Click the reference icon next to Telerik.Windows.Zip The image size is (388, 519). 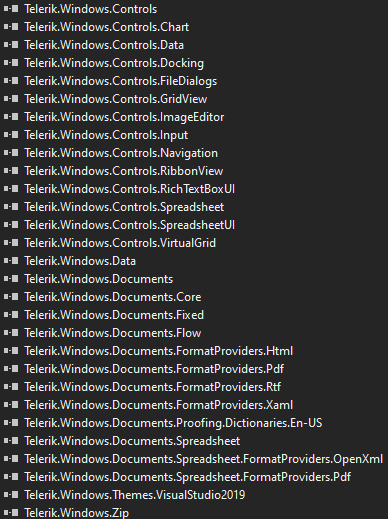click(11, 513)
